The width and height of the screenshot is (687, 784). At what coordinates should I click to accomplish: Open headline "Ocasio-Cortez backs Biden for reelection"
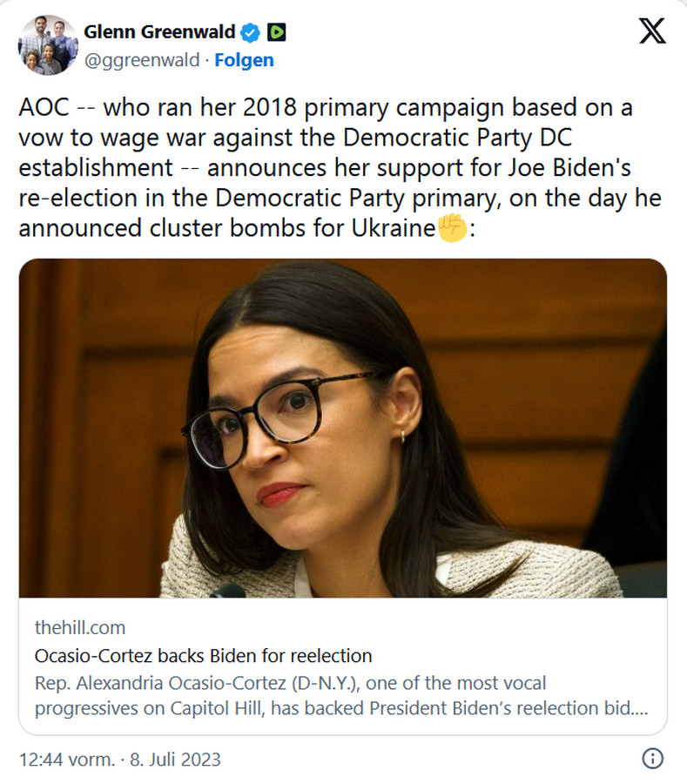point(203,655)
